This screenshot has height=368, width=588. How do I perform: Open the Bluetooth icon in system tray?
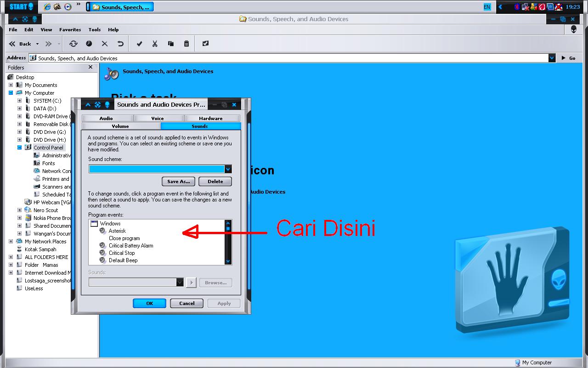click(517, 6)
